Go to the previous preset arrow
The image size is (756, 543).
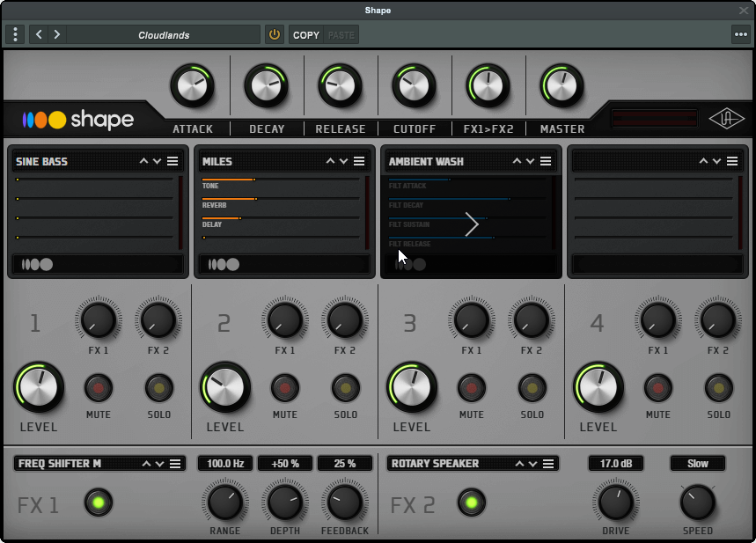(x=39, y=34)
